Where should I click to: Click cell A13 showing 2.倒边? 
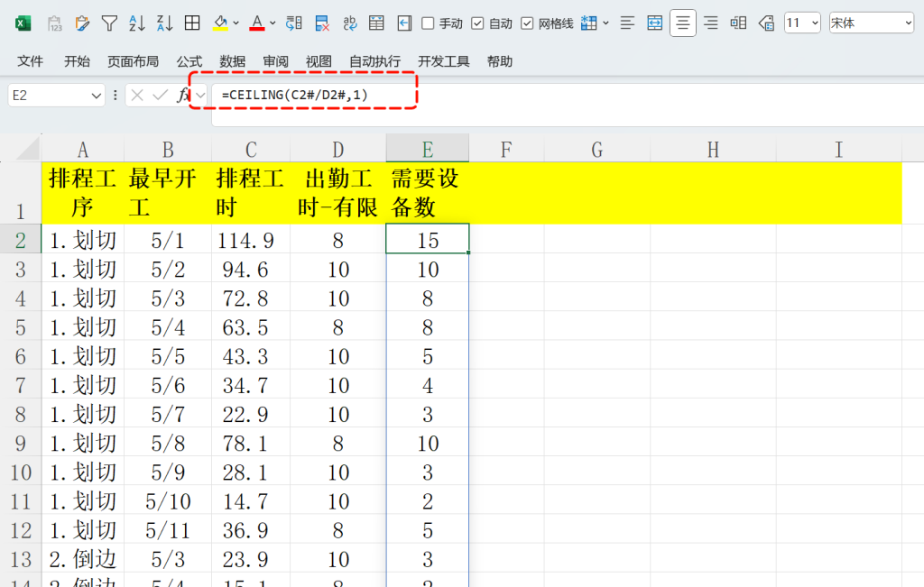tap(82, 559)
